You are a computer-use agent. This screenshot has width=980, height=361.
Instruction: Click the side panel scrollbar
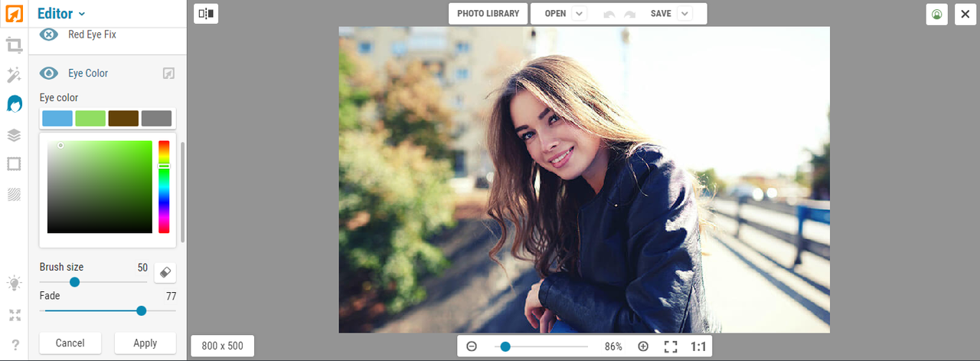point(182,193)
